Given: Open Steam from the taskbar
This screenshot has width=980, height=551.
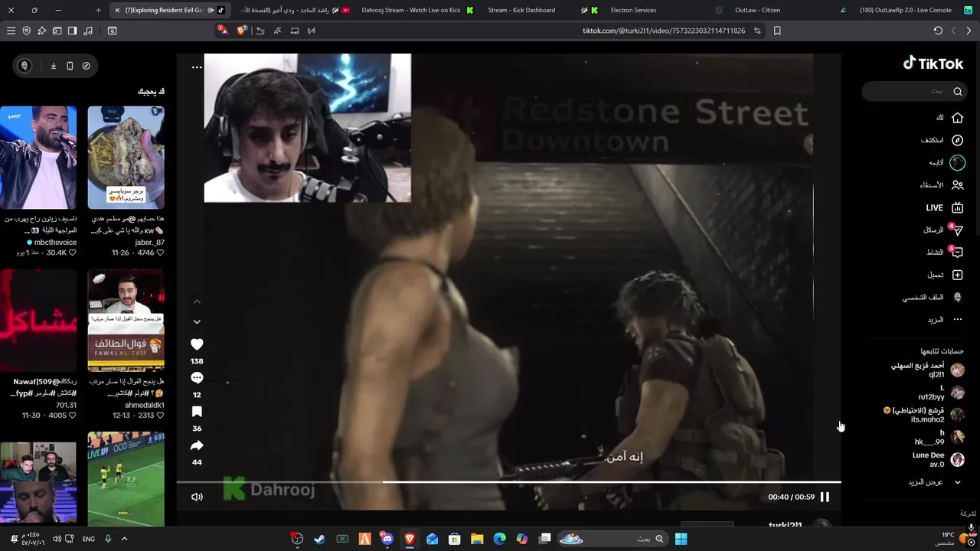Looking at the screenshot, I should (319, 539).
